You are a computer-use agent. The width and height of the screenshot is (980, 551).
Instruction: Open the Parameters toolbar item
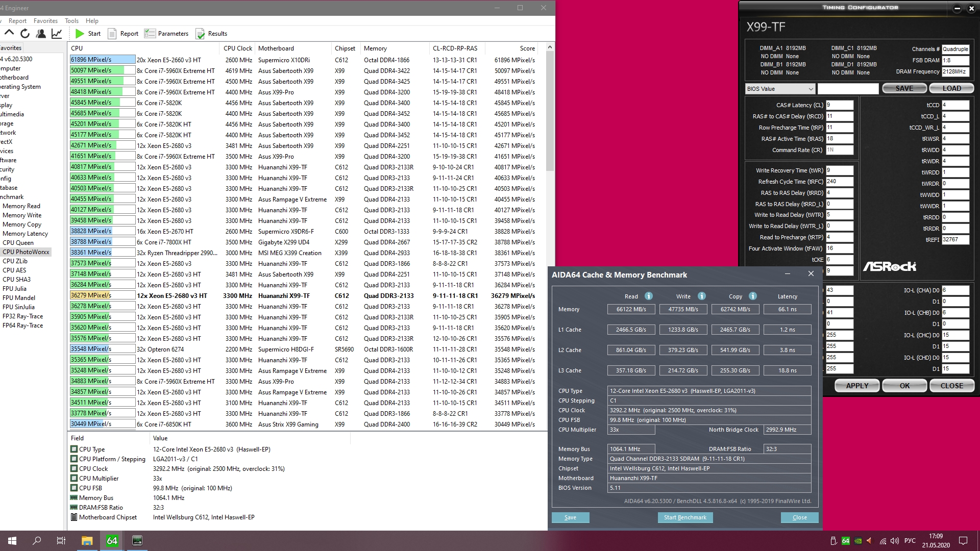pos(166,34)
